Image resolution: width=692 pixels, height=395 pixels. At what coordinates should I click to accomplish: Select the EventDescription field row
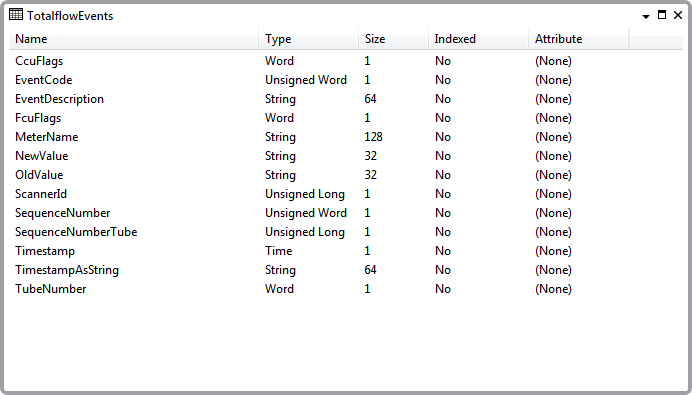point(346,99)
